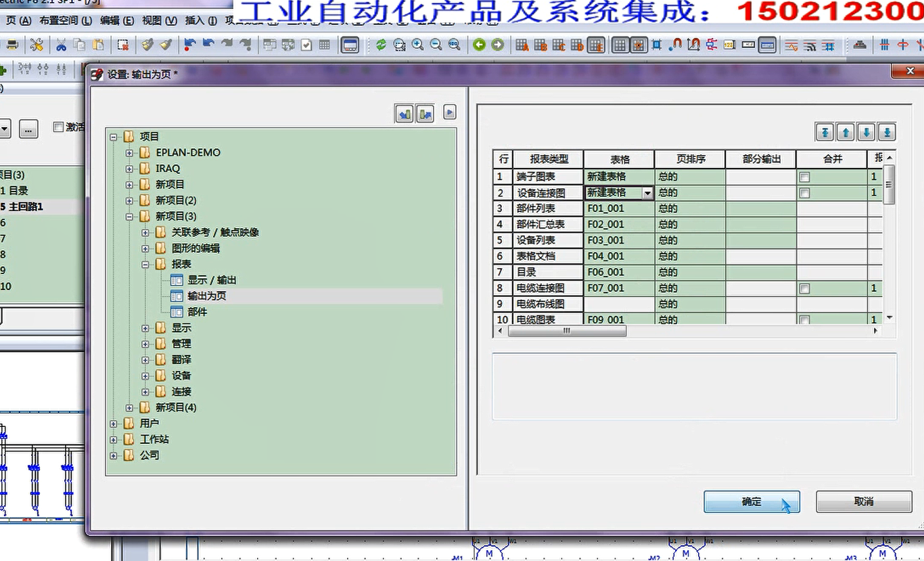Click the green back navigation arrow icon
The height and width of the screenshot is (561, 924).
[478, 45]
